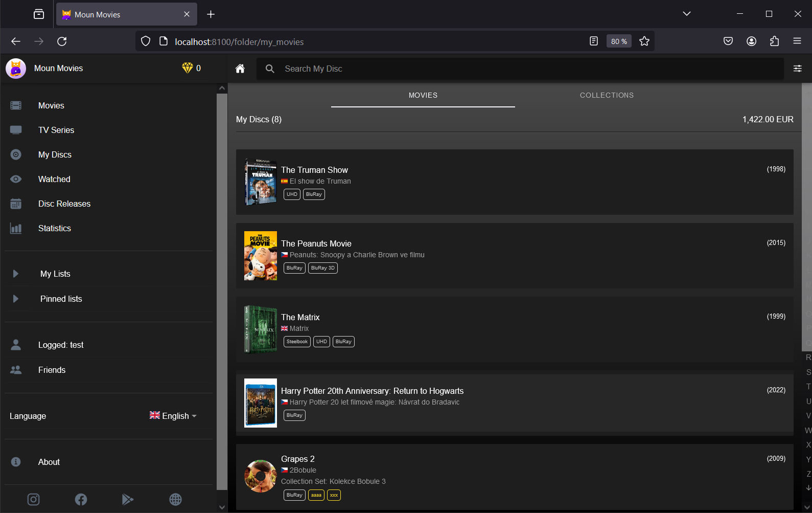Click the yellow diamond gems icon
Image resolution: width=812 pixels, height=513 pixels.
(187, 68)
